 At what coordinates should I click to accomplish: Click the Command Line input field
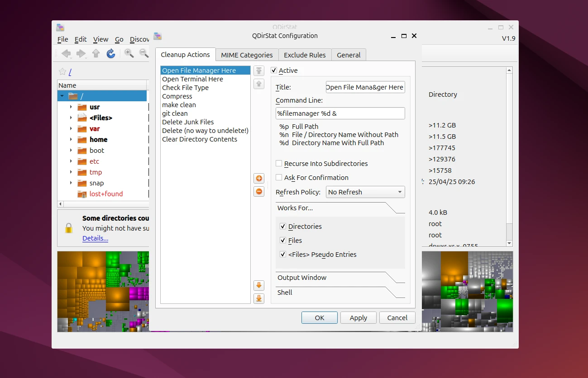pyautogui.click(x=340, y=113)
